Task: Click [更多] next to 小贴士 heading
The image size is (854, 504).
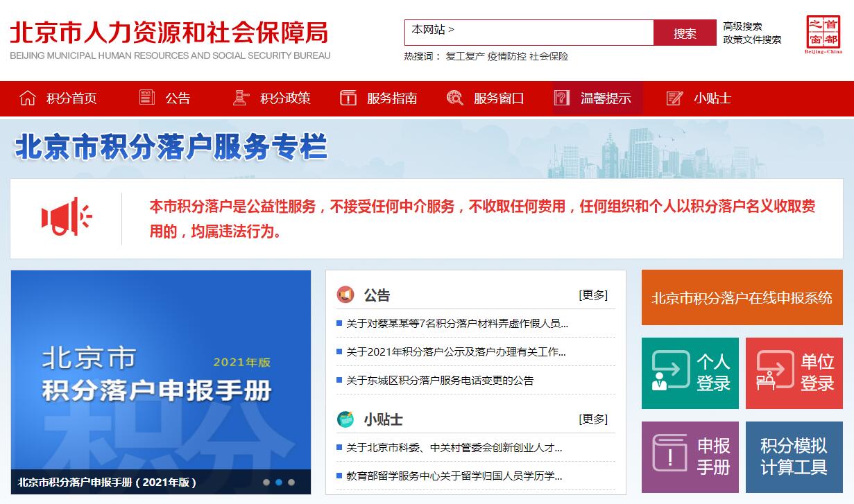Action: (593, 419)
